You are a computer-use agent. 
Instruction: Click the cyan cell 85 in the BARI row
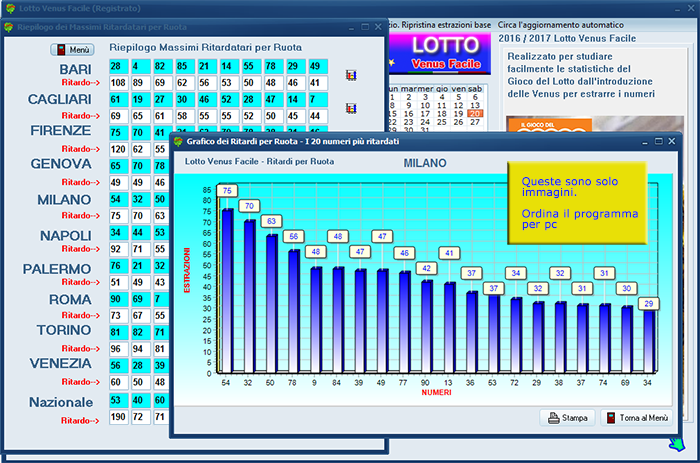(185, 66)
